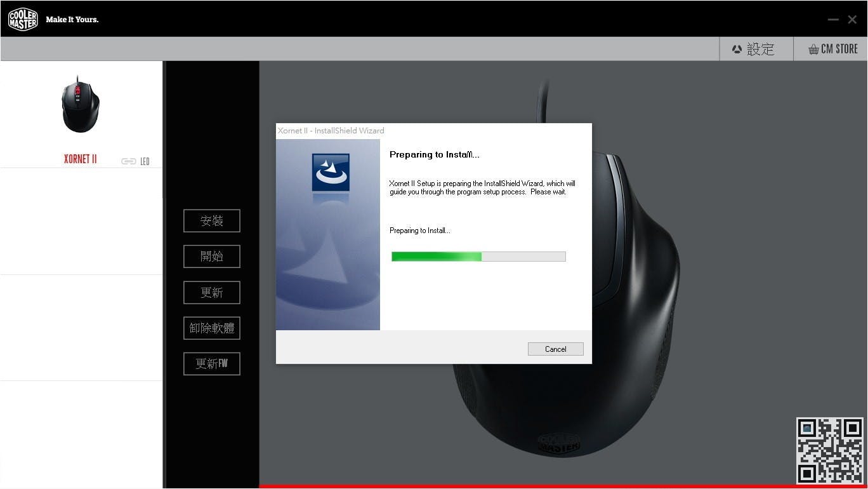This screenshot has height=489, width=868.
Task: Click the Cooler Master logo icon
Action: 22,18
